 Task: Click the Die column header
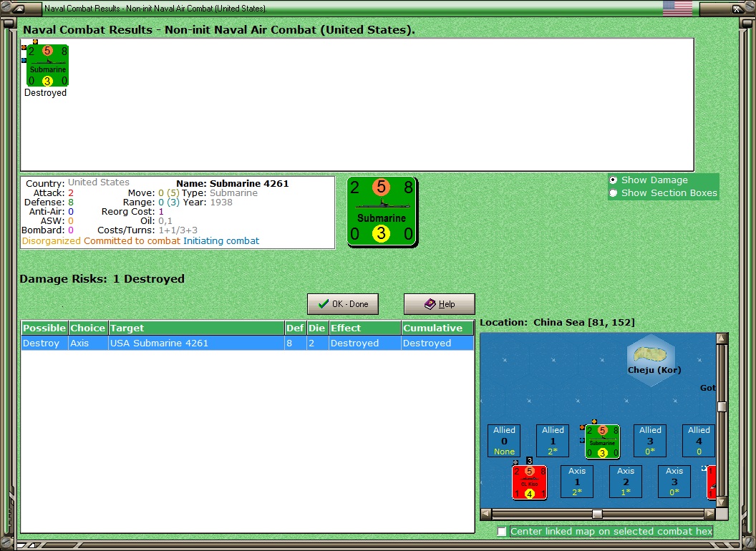[316, 328]
